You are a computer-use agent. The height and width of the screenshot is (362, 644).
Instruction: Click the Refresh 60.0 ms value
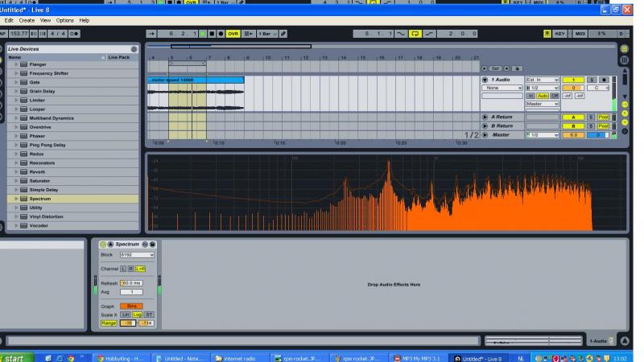tap(131, 283)
